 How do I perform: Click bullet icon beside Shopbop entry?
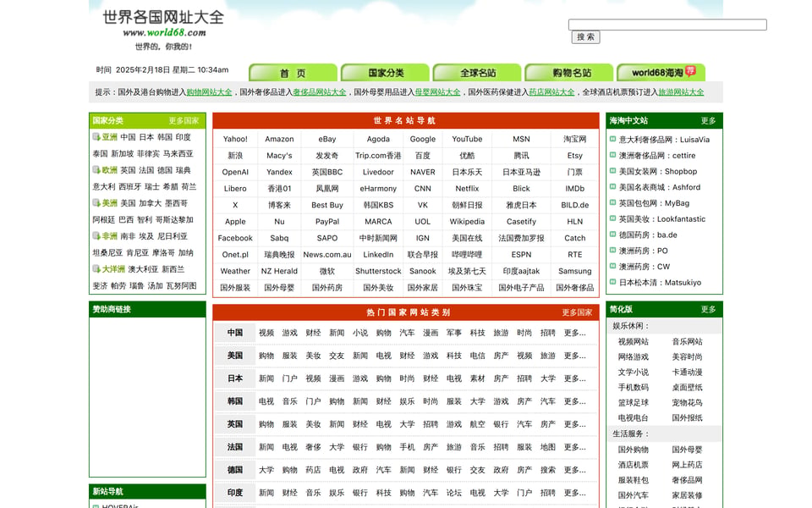[612, 171]
